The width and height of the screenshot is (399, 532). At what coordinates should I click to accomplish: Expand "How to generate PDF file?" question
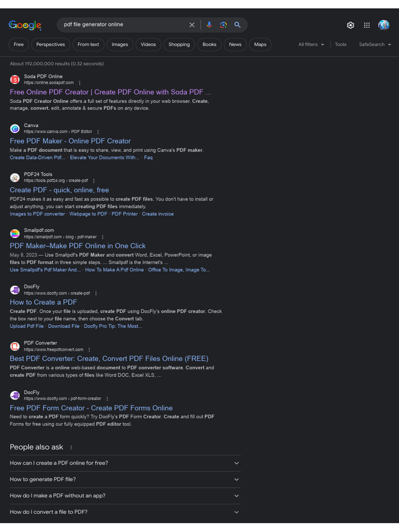125,480
